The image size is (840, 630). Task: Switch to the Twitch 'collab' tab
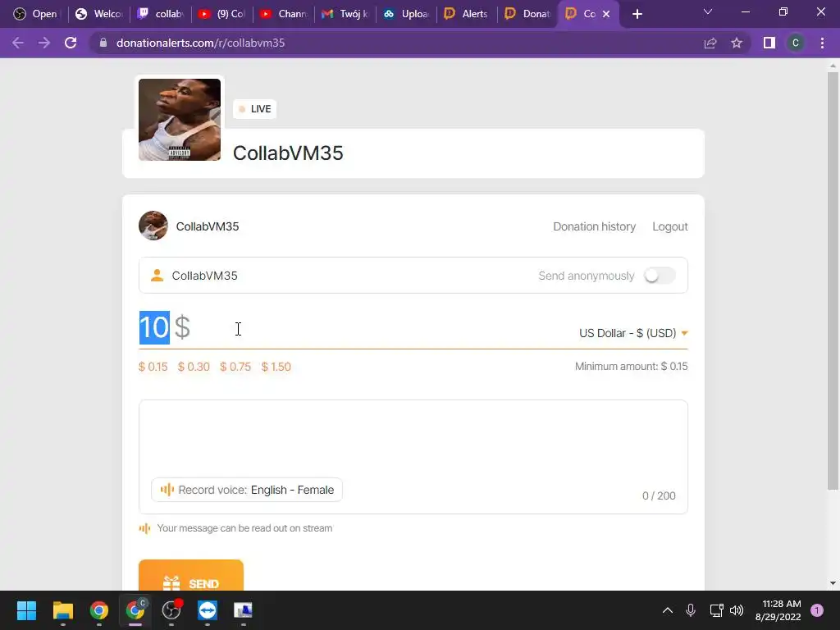coord(161,14)
